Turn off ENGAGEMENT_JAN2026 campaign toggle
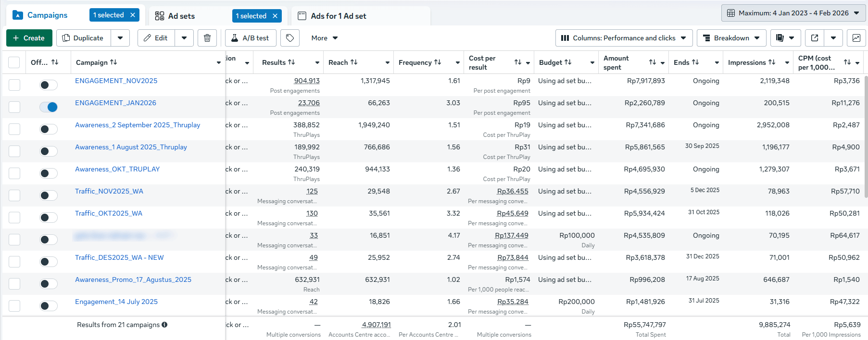The width and height of the screenshot is (868, 340). coord(49,107)
